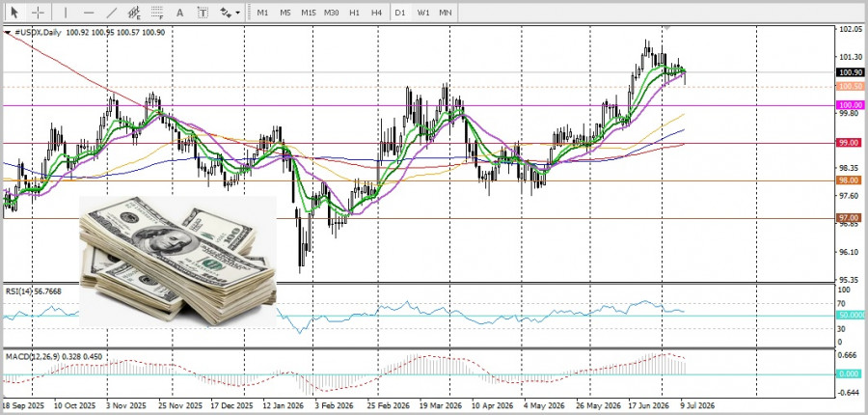Click the magenta 100.00 level label
The height and width of the screenshot is (415, 868).
(x=851, y=105)
